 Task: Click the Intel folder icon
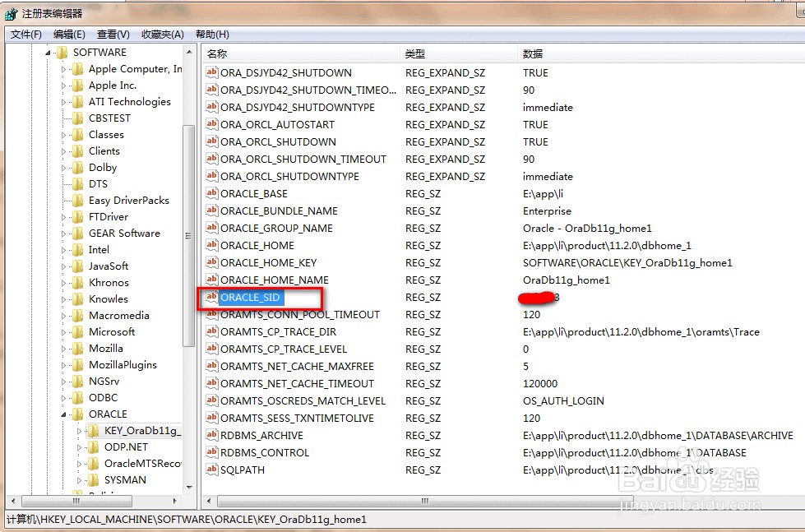click(x=78, y=250)
